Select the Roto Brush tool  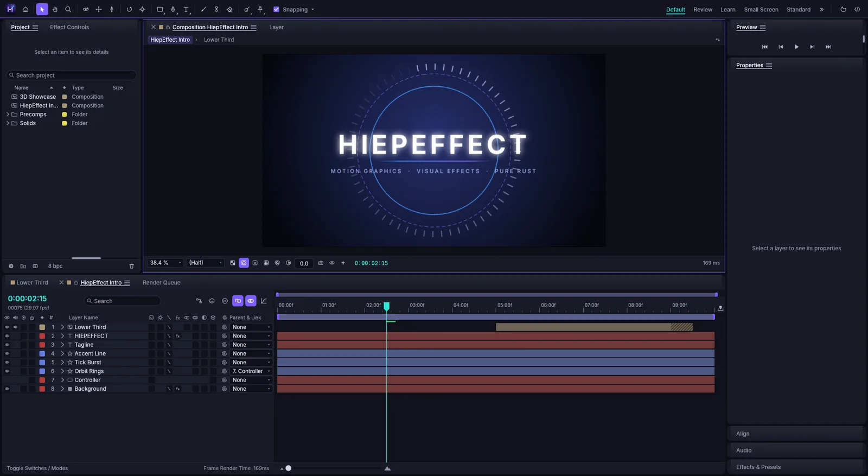(247, 9)
